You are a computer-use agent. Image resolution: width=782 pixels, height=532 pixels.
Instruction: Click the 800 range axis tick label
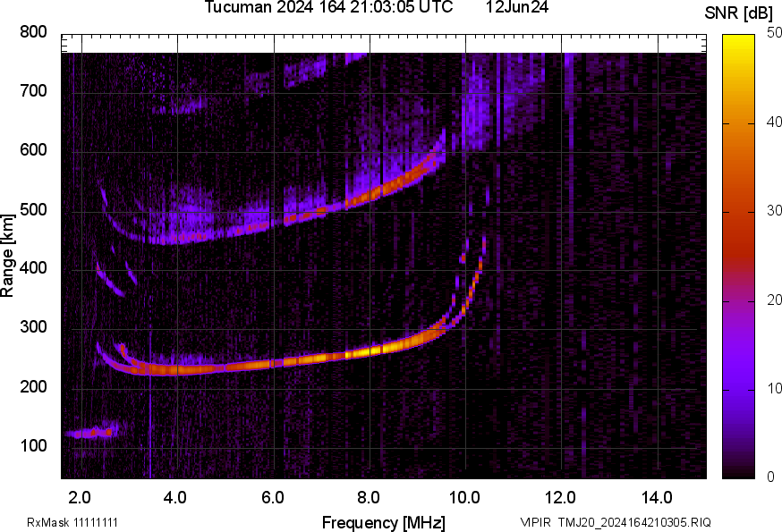[x=33, y=32]
